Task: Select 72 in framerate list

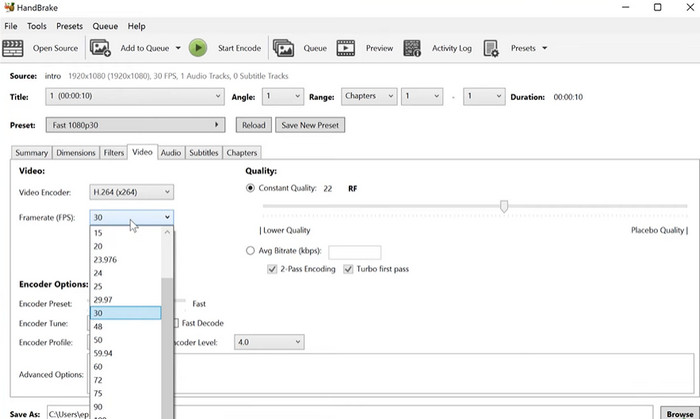Action: point(125,380)
